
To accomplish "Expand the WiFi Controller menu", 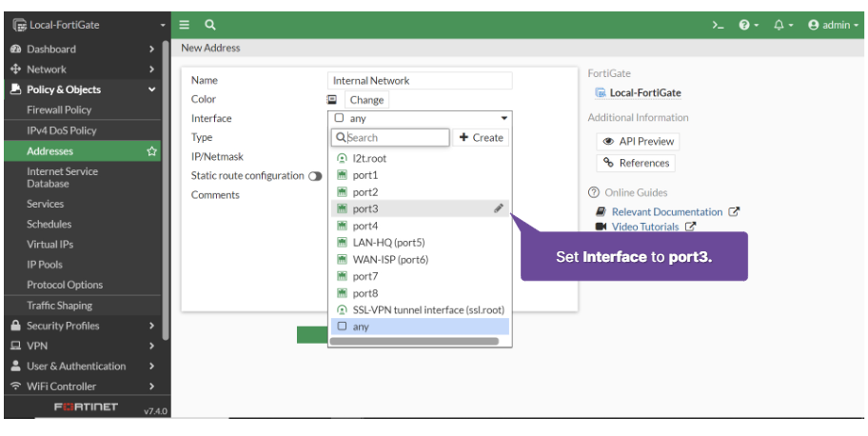I will pyautogui.click(x=83, y=386).
